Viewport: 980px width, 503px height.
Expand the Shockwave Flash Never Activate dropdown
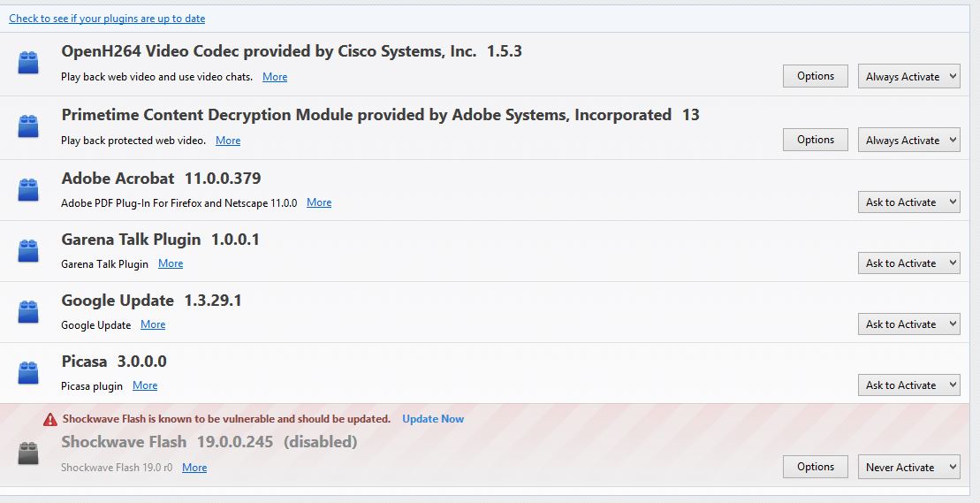(x=908, y=467)
